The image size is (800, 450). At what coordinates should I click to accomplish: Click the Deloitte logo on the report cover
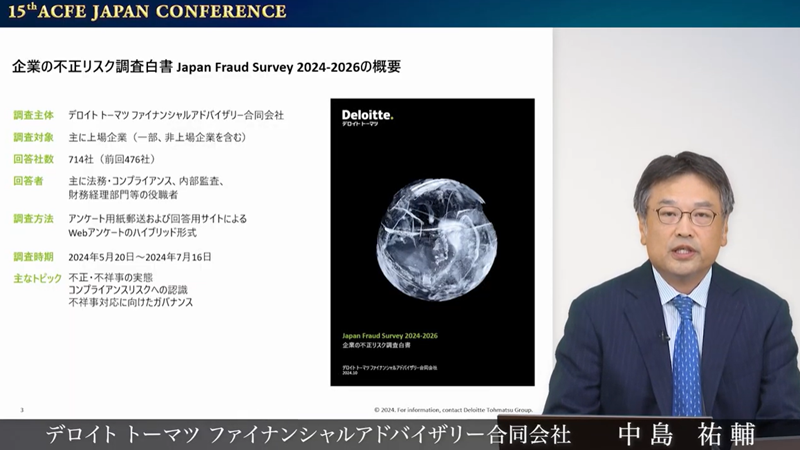coord(367,117)
